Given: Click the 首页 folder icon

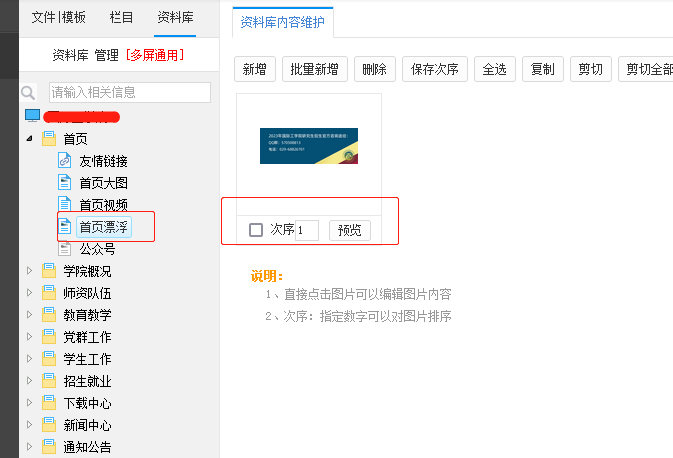Looking at the screenshot, I should point(48,139).
